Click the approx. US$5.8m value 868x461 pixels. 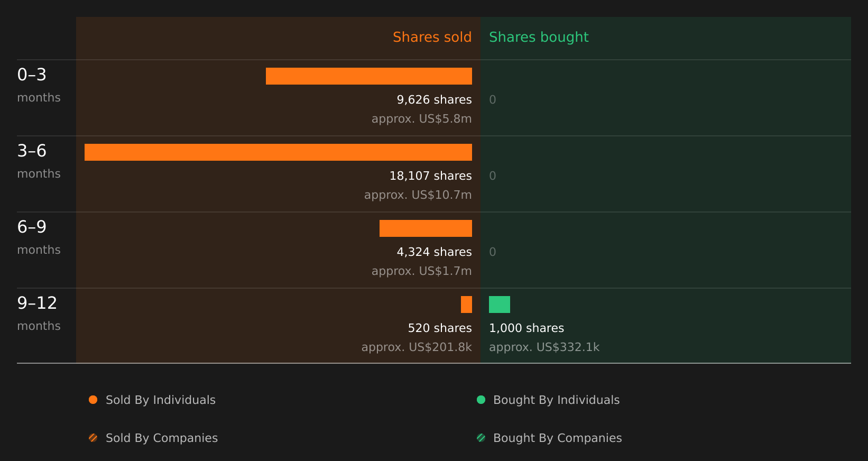pyautogui.click(x=421, y=119)
